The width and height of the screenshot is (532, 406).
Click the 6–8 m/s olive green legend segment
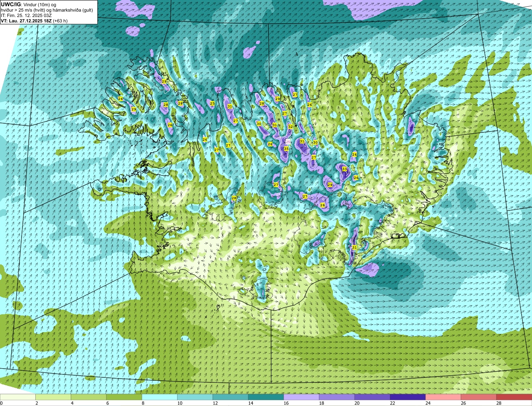(x=124, y=397)
